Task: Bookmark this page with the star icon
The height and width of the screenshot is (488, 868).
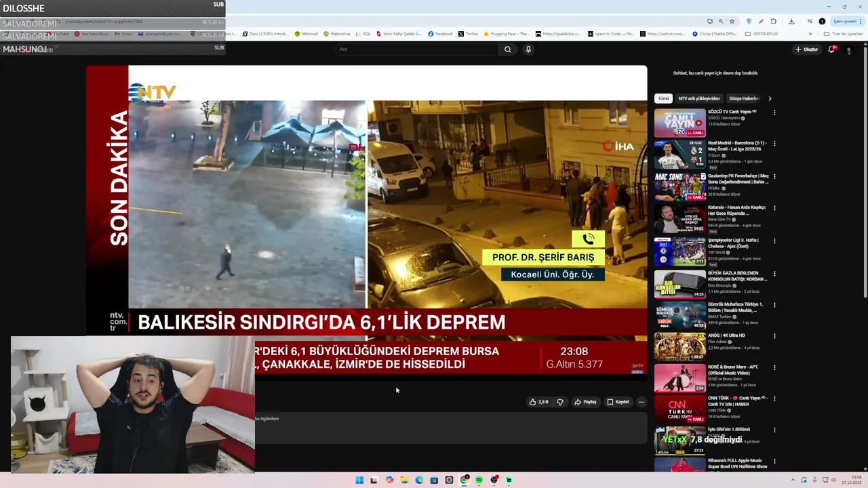Action: pyautogui.click(x=732, y=21)
